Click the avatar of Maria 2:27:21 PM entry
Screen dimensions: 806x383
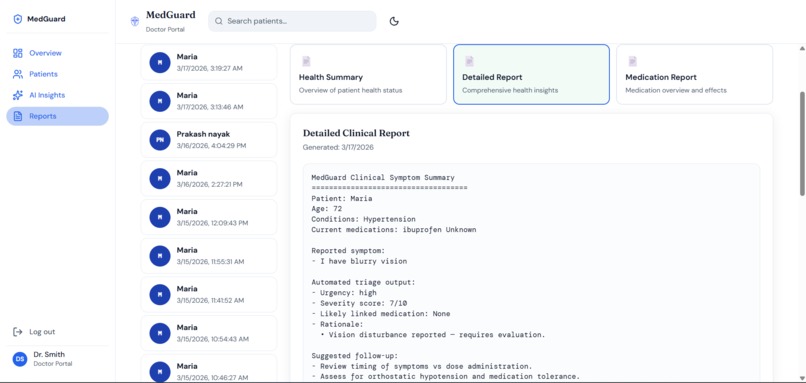point(160,178)
